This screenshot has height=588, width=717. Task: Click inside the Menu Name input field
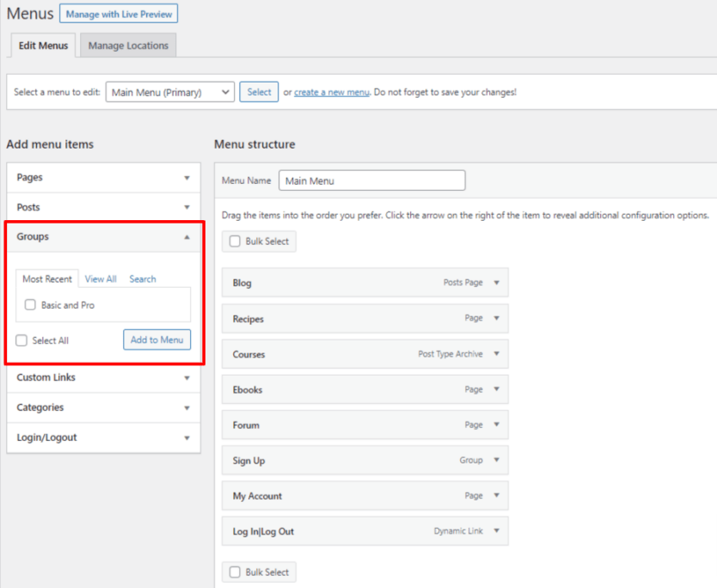(x=371, y=181)
